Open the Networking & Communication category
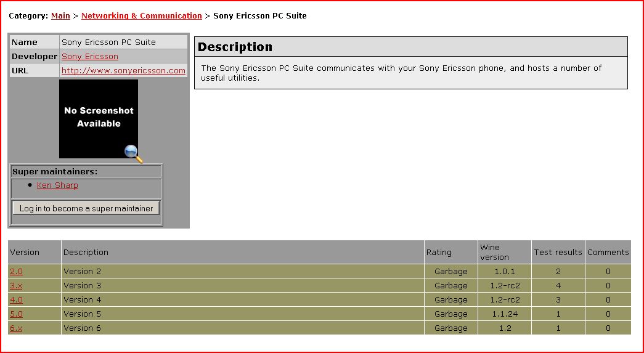The image size is (644, 353). pos(141,15)
